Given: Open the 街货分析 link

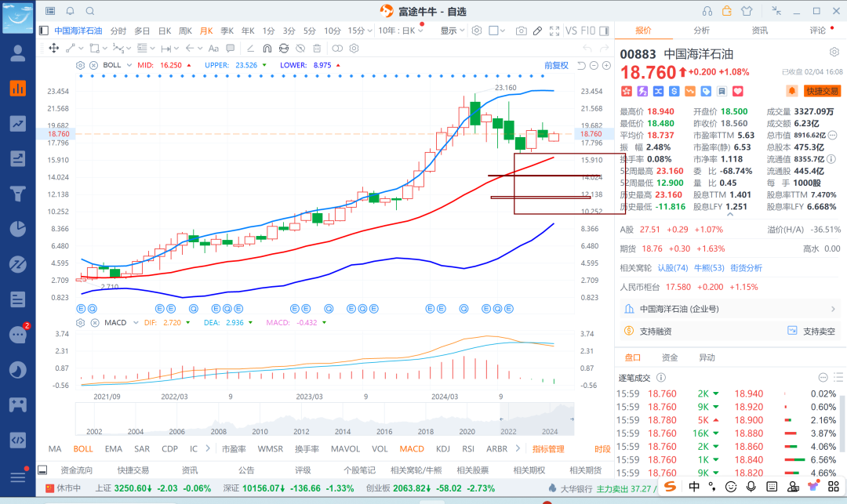Looking at the screenshot, I should click(746, 268).
